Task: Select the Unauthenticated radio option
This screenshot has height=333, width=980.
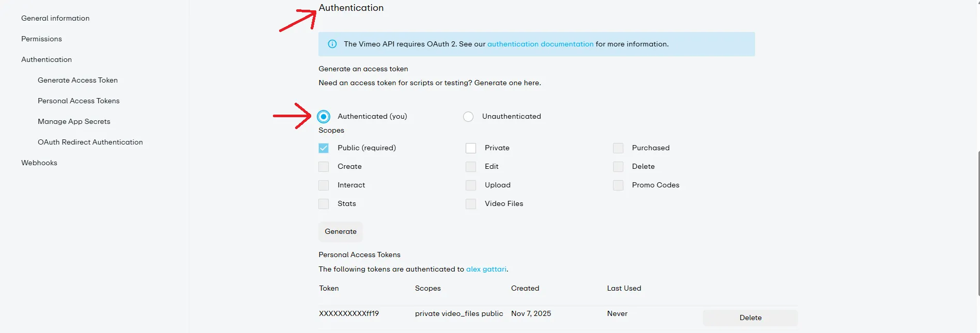Action: (468, 117)
